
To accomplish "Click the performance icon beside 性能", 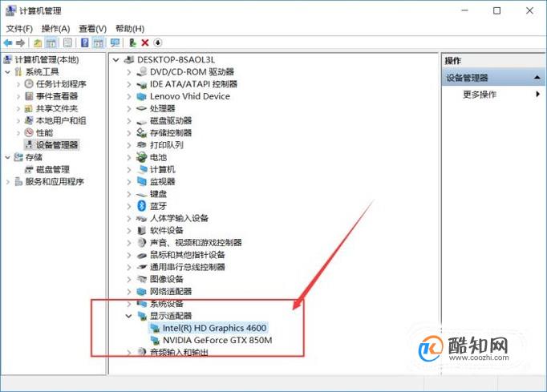I will (29, 132).
